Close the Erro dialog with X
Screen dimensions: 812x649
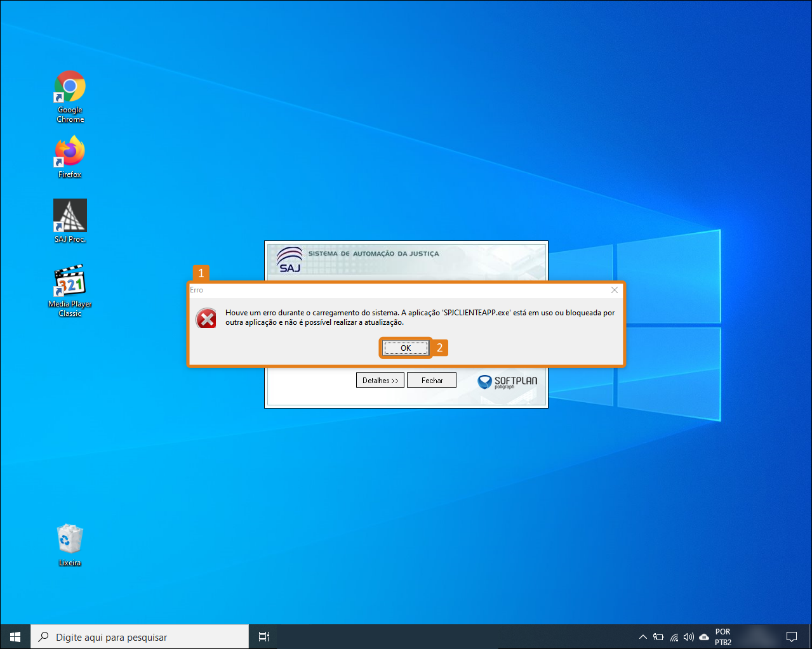click(x=614, y=290)
